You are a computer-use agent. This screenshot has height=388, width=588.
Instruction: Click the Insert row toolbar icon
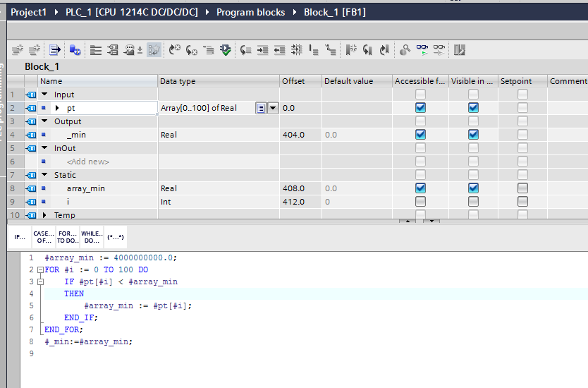point(17,50)
